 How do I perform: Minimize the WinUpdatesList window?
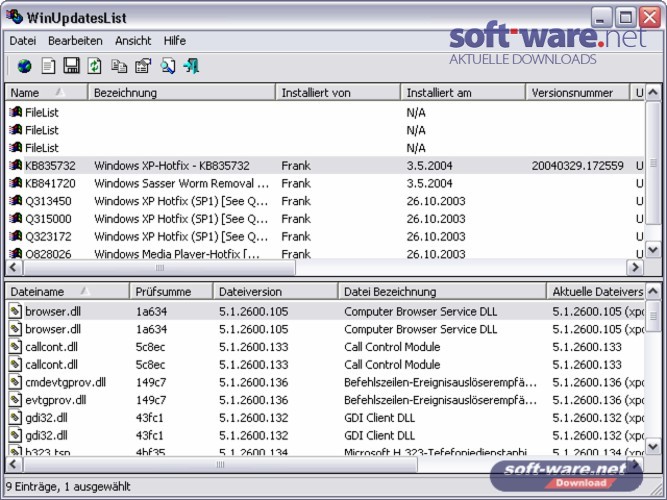click(x=601, y=18)
